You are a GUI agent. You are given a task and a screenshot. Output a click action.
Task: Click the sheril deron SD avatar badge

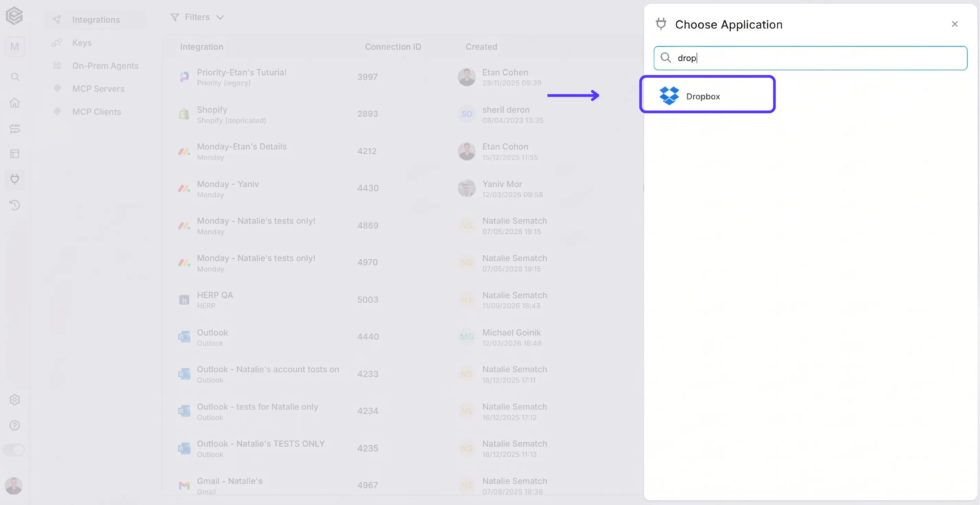pos(466,114)
